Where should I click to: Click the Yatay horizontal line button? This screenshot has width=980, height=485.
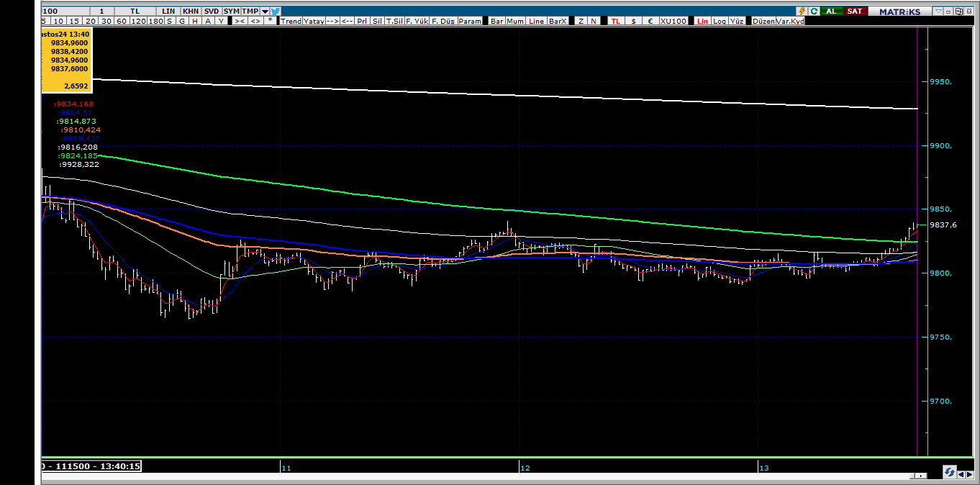click(314, 21)
